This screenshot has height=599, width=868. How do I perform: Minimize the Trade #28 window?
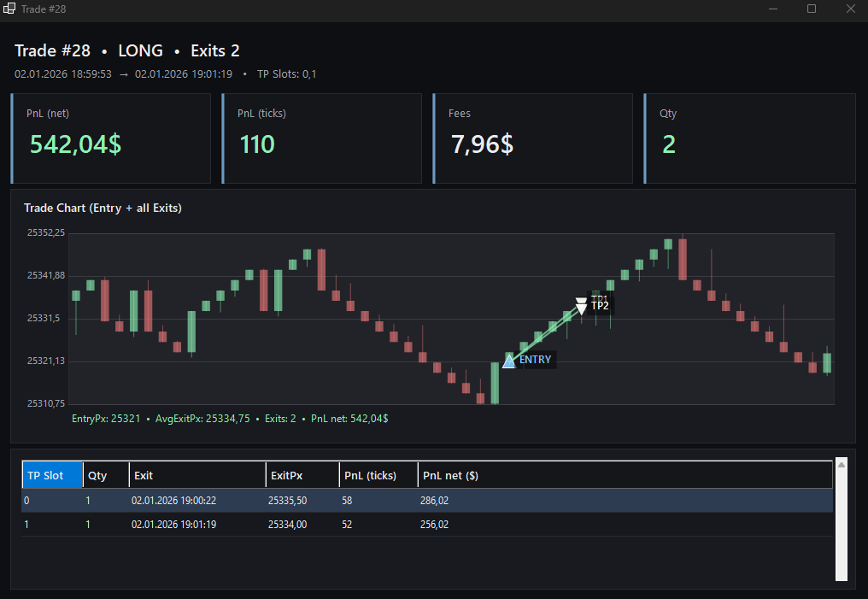pos(772,9)
